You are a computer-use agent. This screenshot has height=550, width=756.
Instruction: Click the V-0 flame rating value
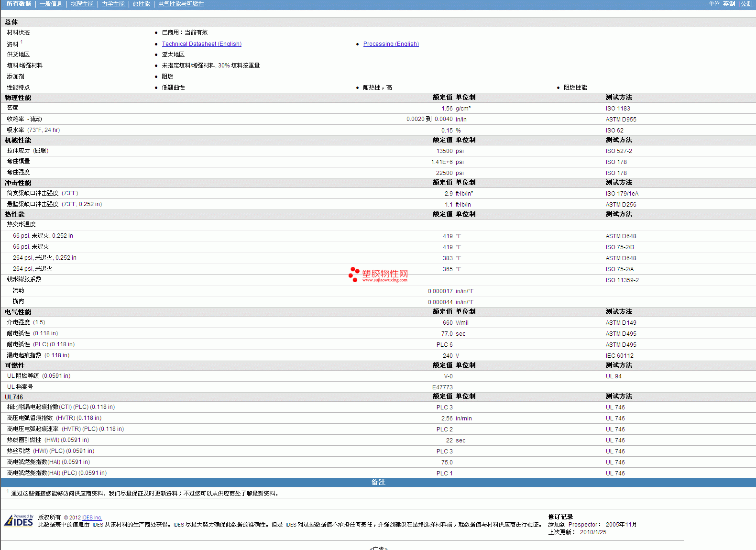(448, 376)
